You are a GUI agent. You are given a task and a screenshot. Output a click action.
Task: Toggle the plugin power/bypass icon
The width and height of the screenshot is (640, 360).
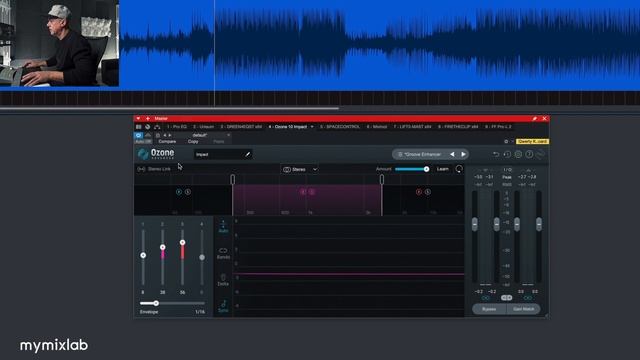[x=138, y=135]
